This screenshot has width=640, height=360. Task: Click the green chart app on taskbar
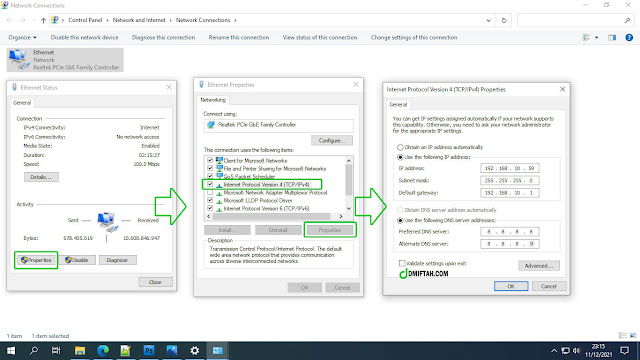click(126, 351)
